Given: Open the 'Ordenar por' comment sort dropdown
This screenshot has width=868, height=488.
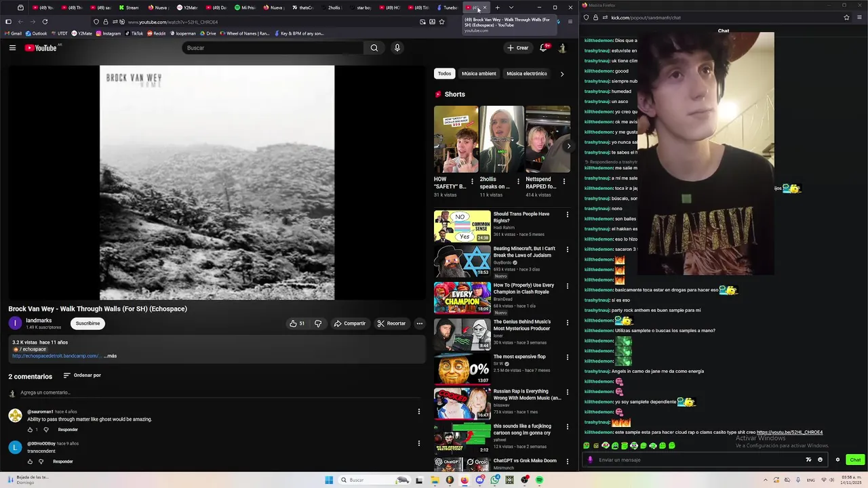Looking at the screenshot, I should pos(82,375).
